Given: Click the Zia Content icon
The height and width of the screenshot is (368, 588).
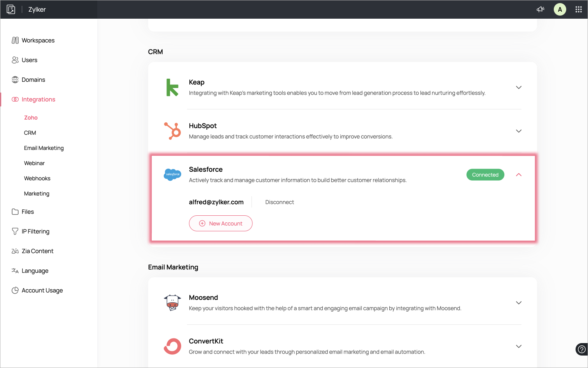Looking at the screenshot, I should (15, 251).
